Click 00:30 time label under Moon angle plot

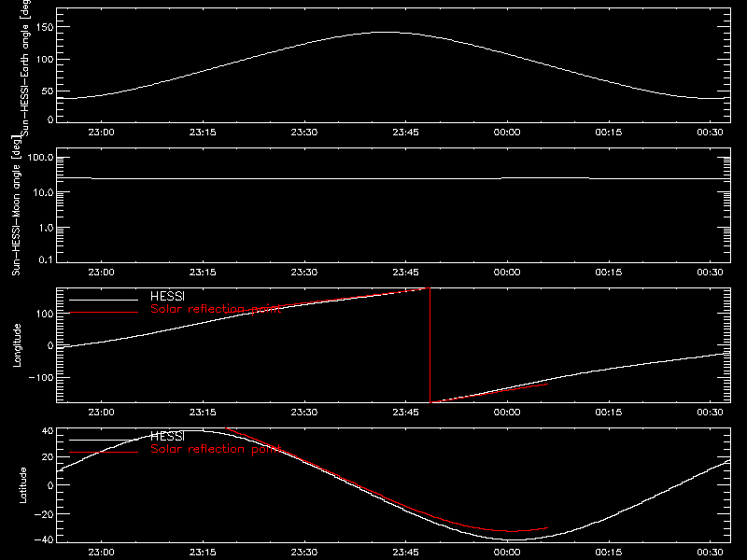[x=710, y=273]
